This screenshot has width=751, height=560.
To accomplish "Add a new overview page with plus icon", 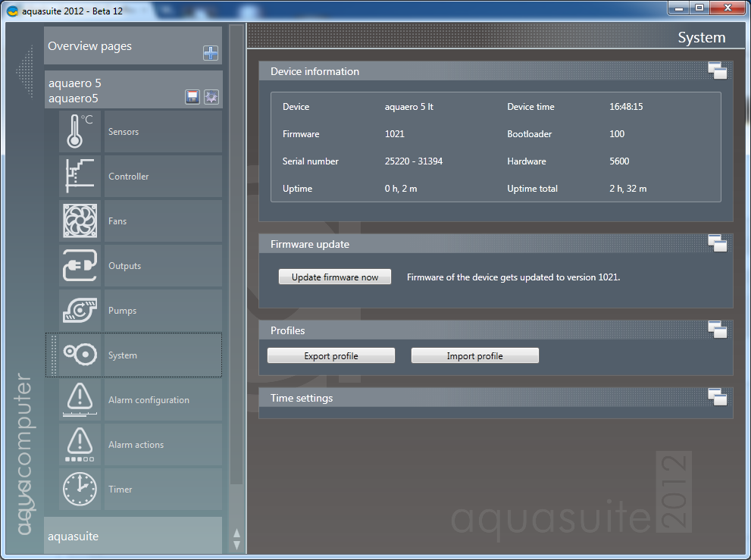I will [211, 53].
